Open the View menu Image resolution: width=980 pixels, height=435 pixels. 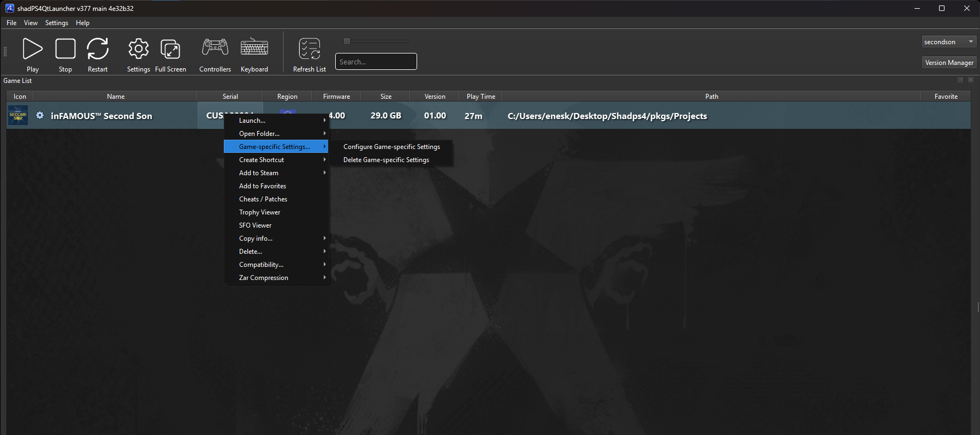pyautogui.click(x=31, y=23)
